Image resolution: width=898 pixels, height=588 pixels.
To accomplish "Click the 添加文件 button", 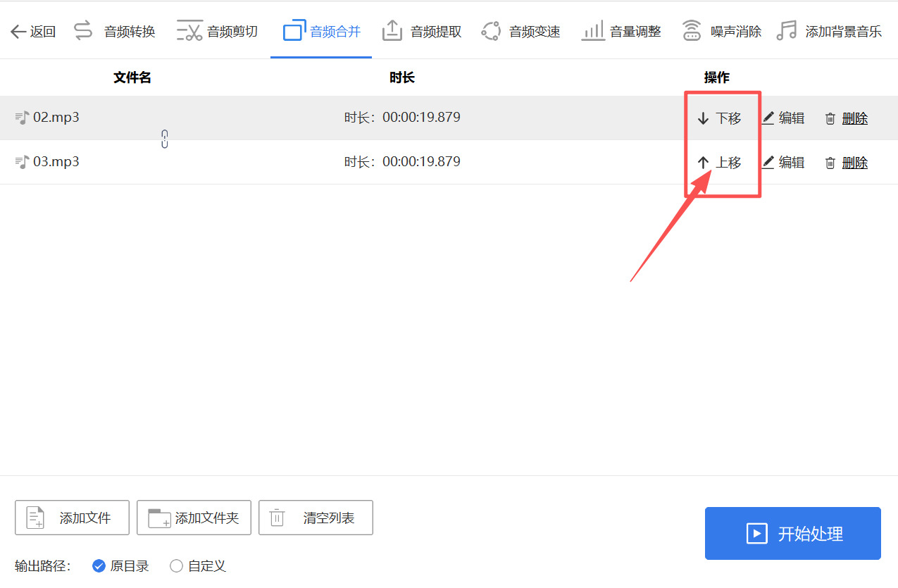I will [x=72, y=518].
